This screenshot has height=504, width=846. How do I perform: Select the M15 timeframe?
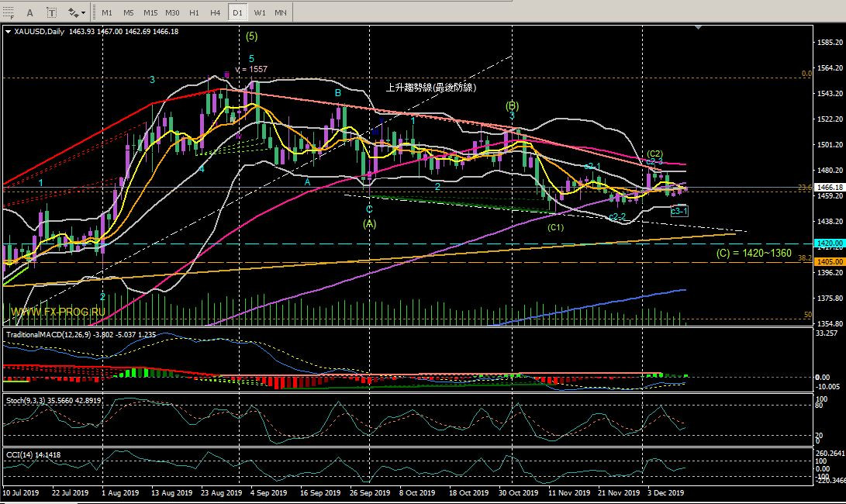(x=150, y=12)
